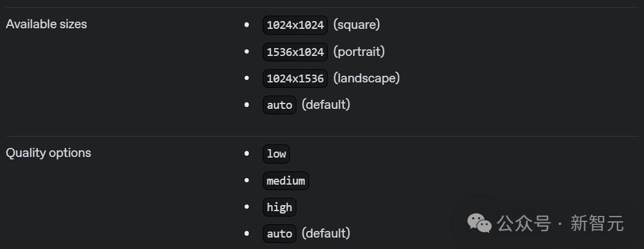Click the auto tag under Available sizes
The image size is (644, 249).
coord(280,105)
